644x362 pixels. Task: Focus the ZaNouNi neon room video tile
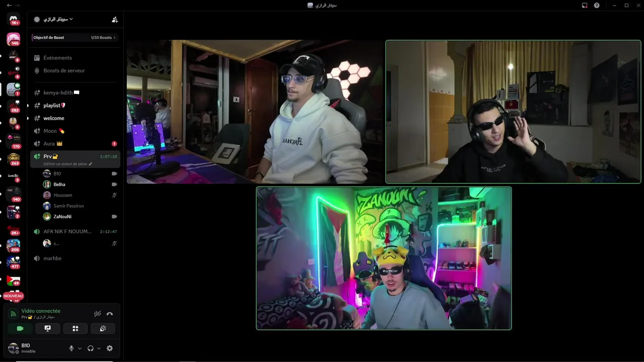click(384, 258)
